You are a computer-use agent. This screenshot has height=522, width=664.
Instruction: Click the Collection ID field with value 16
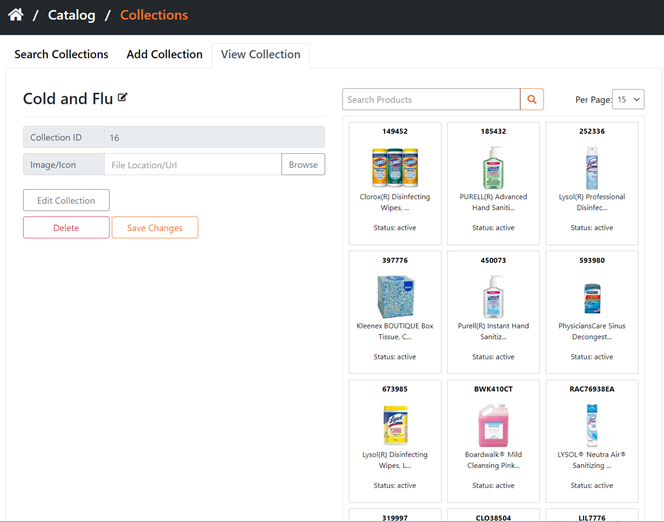(x=214, y=137)
